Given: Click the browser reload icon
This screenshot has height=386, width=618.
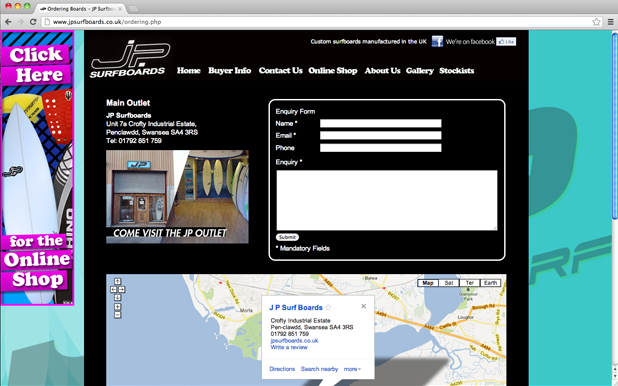Looking at the screenshot, I should point(33,22).
